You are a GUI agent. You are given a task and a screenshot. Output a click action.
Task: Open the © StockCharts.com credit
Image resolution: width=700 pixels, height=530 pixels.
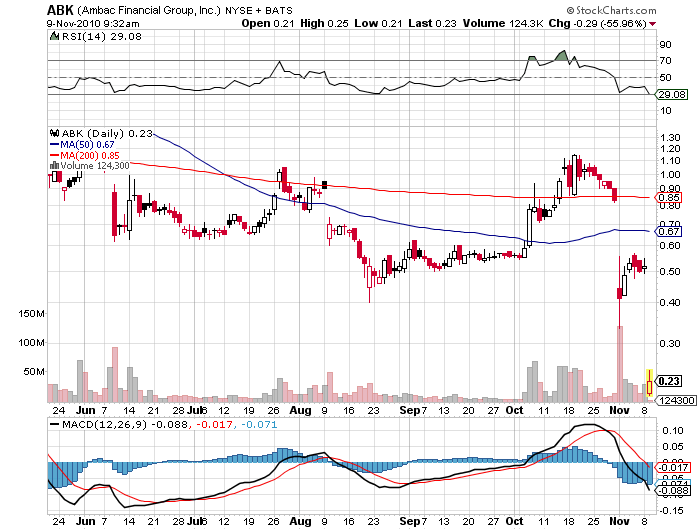(611, 10)
